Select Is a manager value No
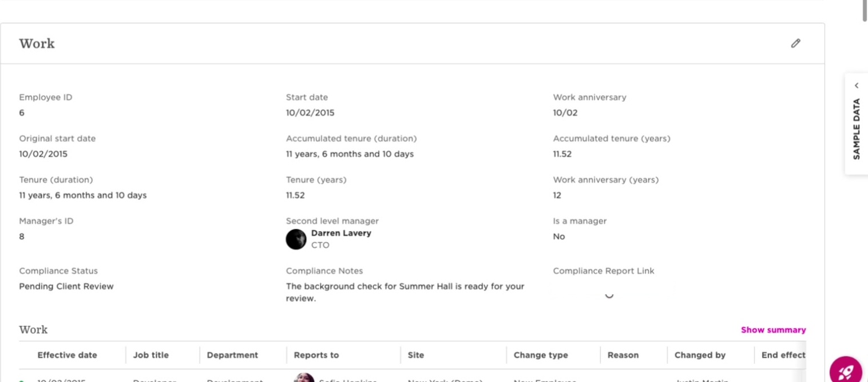 [559, 237]
